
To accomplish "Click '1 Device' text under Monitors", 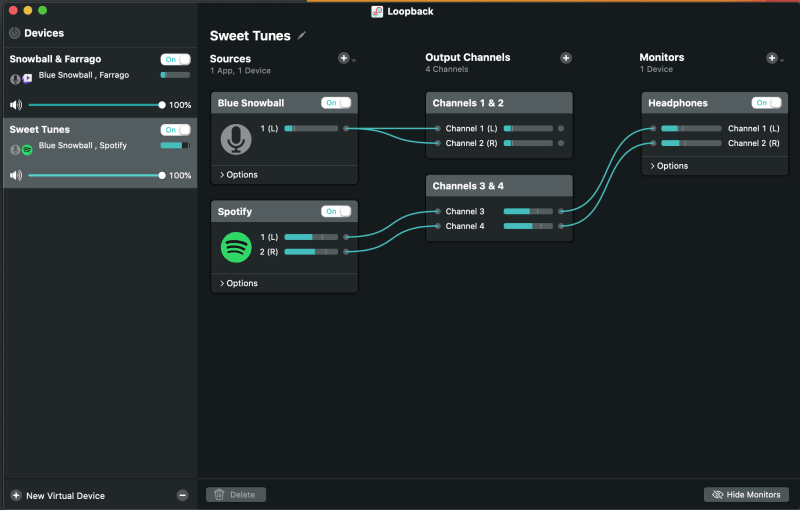I will (x=656, y=69).
